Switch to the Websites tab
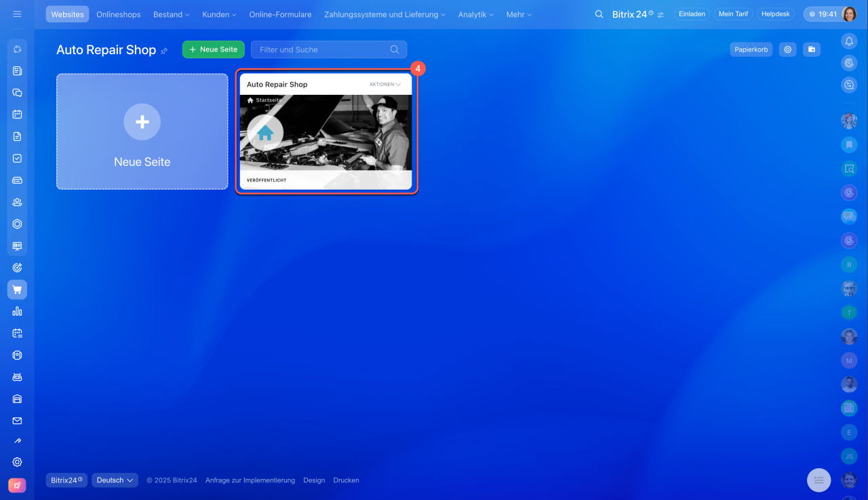Image resolution: width=868 pixels, height=500 pixels. point(67,14)
